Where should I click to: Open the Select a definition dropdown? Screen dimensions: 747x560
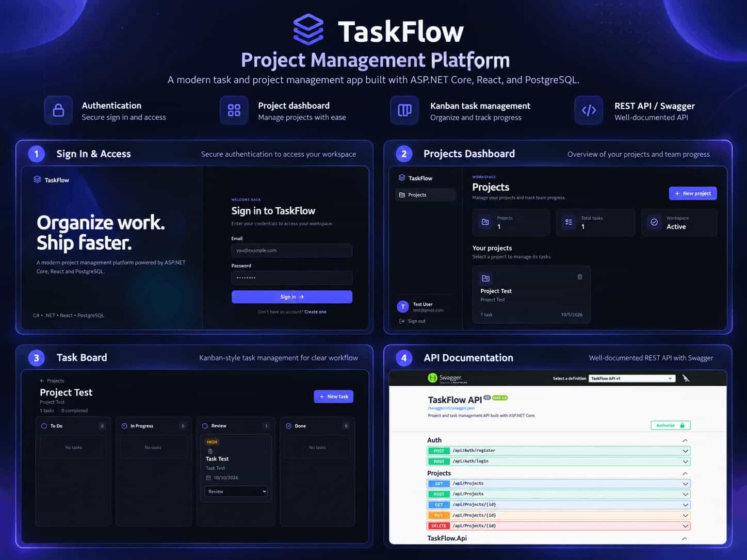pyautogui.click(x=632, y=378)
